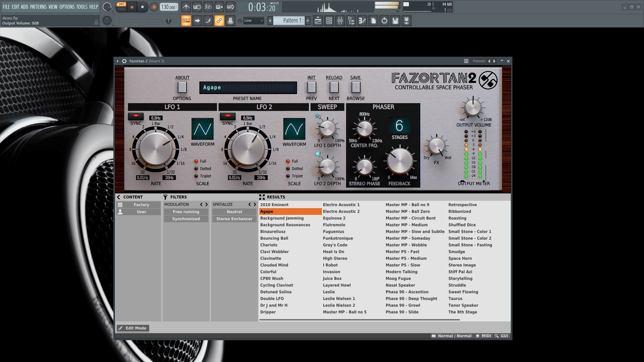Toggle loop recording icon
This screenshot has height=362, width=644.
coord(230,7)
